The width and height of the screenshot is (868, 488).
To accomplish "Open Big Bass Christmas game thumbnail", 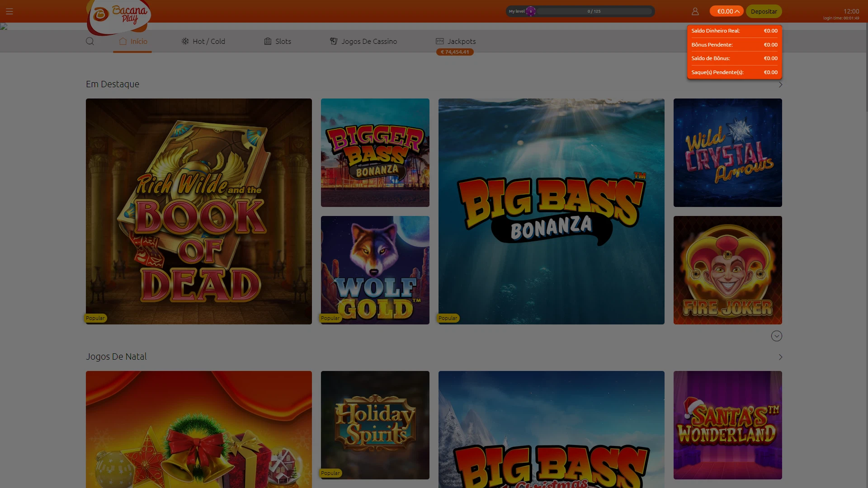I will tap(552, 429).
